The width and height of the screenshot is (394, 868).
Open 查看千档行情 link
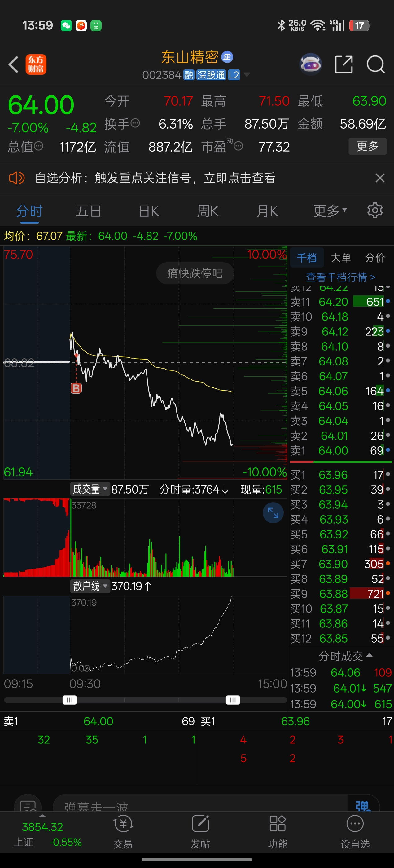pyautogui.click(x=341, y=277)
